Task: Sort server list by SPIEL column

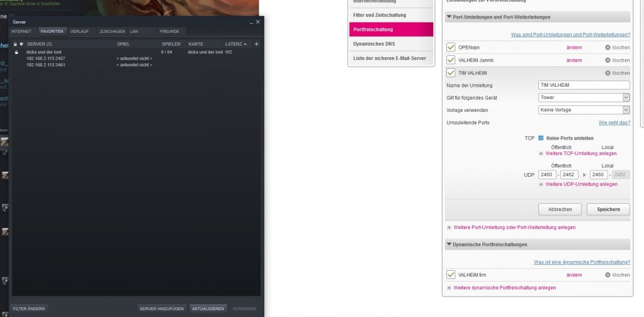Action: pyautogui.click(x=124, y=44)
